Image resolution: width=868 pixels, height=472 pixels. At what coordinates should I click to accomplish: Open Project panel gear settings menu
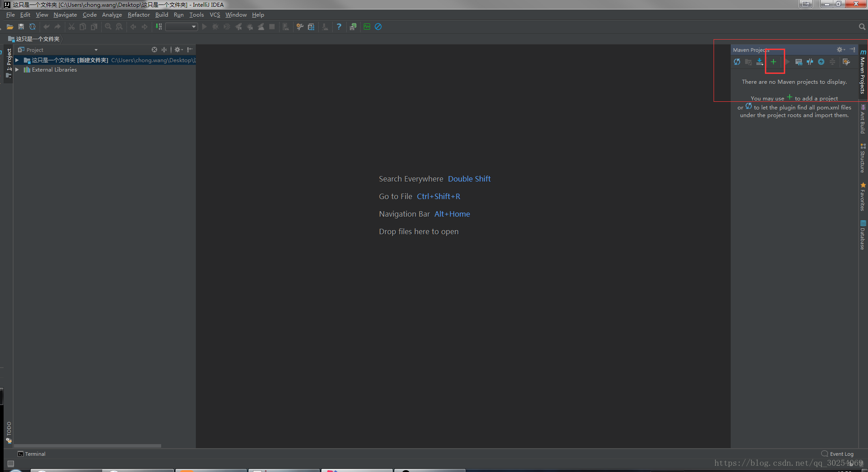(x=178, y=50)
